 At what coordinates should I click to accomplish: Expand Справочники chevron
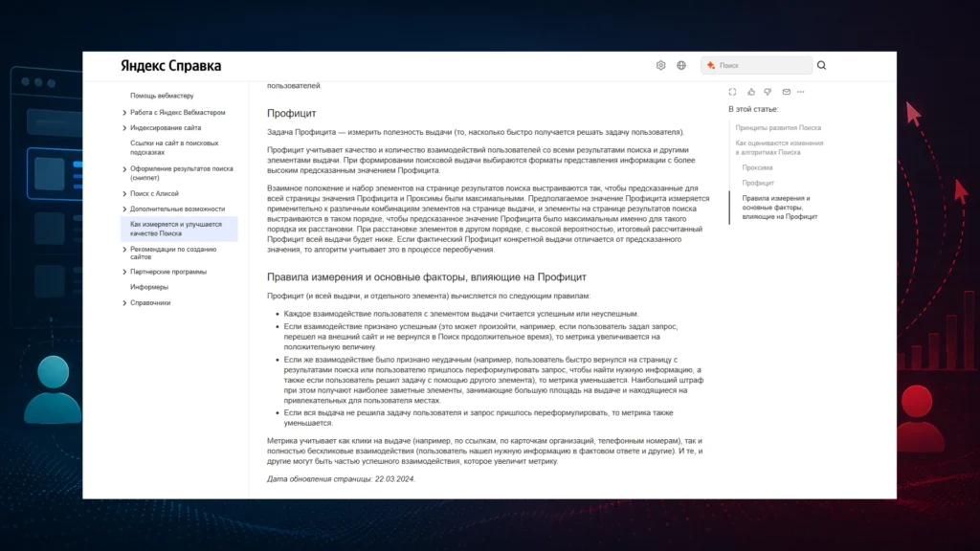[x=124, y=303]
